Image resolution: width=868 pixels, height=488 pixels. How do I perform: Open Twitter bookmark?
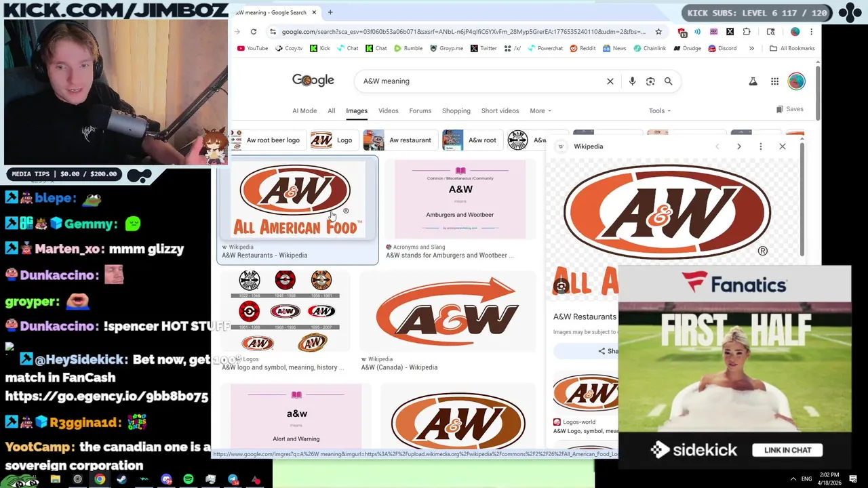[484, 48]
